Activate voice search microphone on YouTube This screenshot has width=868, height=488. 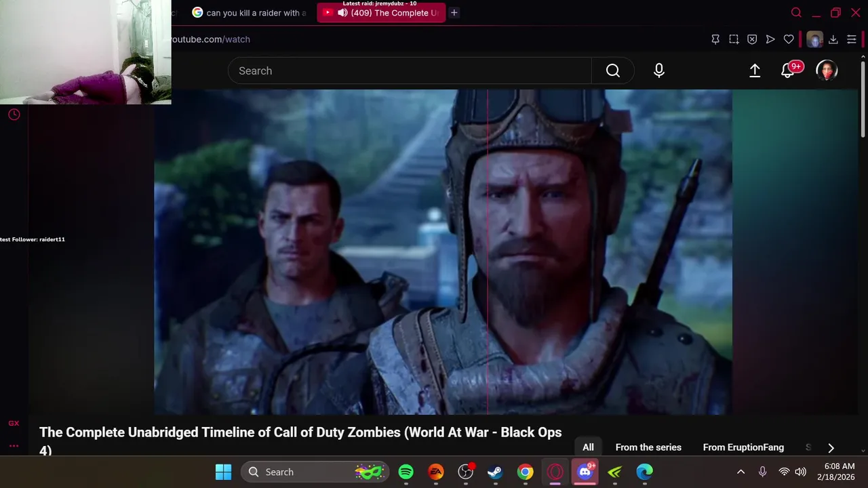pos(659,70)
